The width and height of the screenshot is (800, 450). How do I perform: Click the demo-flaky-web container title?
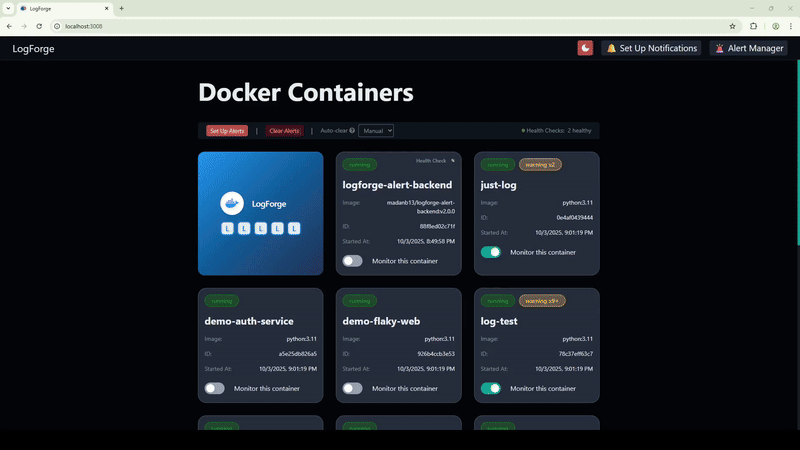(381, 321)
